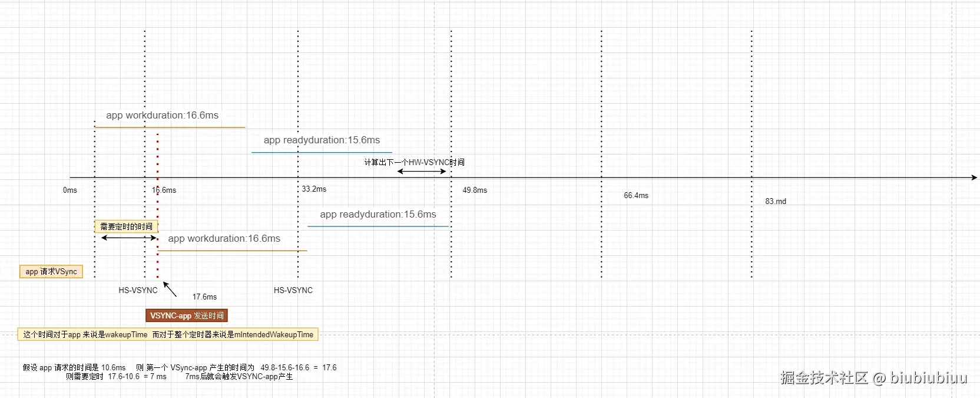
Task: Select the '需要定时的时间' yellow label
Action: (126, 226)
